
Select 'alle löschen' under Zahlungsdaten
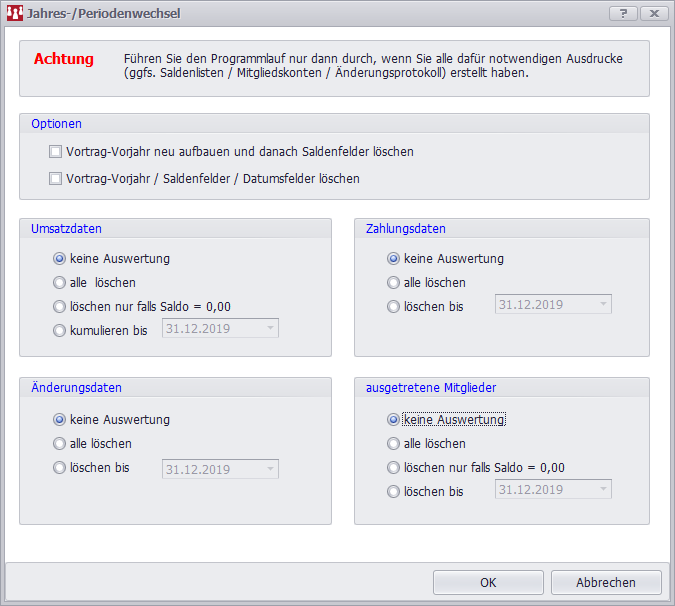(x=393, y=283)
